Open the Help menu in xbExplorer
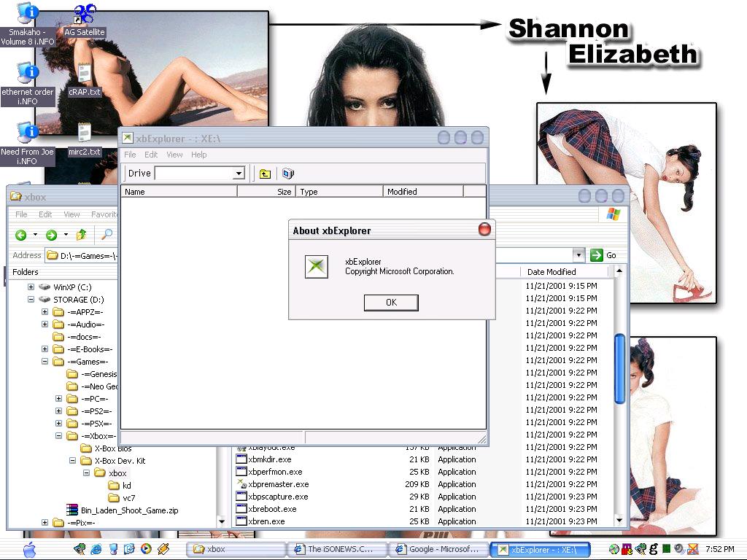This screenshot has width=747, height=560. click(x=198, y=155)
